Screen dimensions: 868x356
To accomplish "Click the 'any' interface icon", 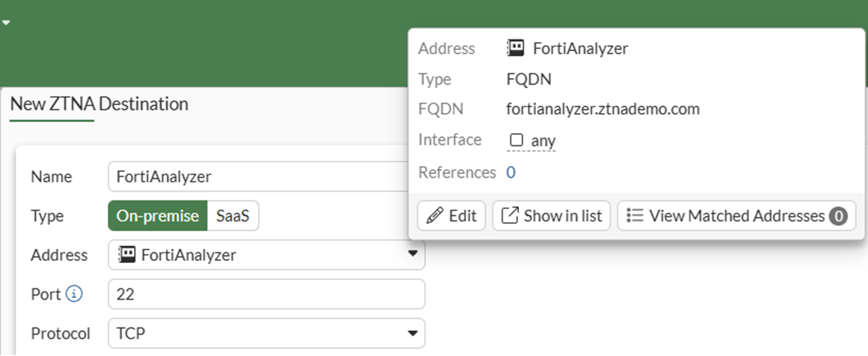I will pos(517,140).
